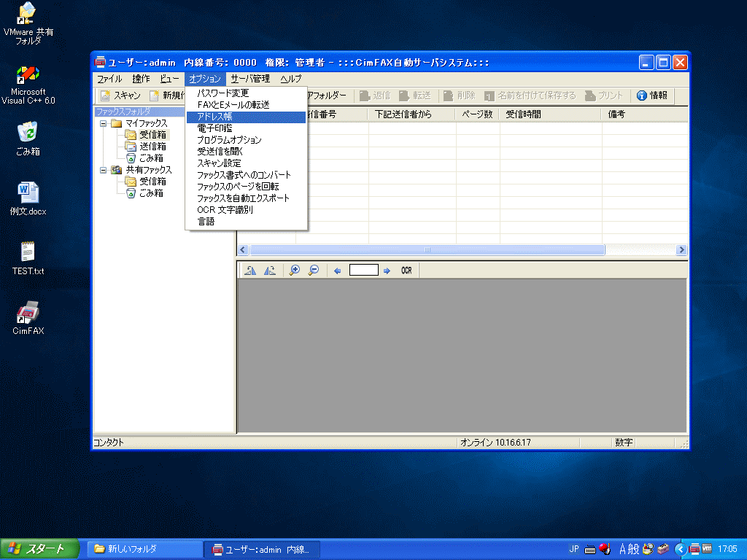This screenshot has height=560, width=747.
Task: Select the VMware 共有フォルダ desktop icon
Action: coord(28,24)
